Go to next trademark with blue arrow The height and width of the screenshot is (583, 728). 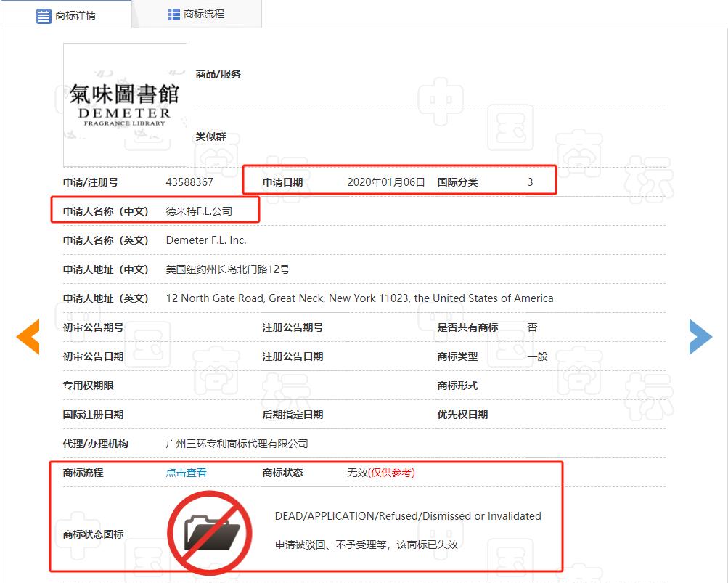pos(700,337)
